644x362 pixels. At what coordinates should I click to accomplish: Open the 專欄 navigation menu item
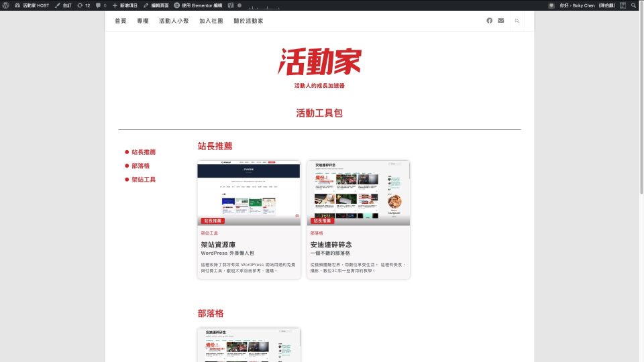coord(142,21)
